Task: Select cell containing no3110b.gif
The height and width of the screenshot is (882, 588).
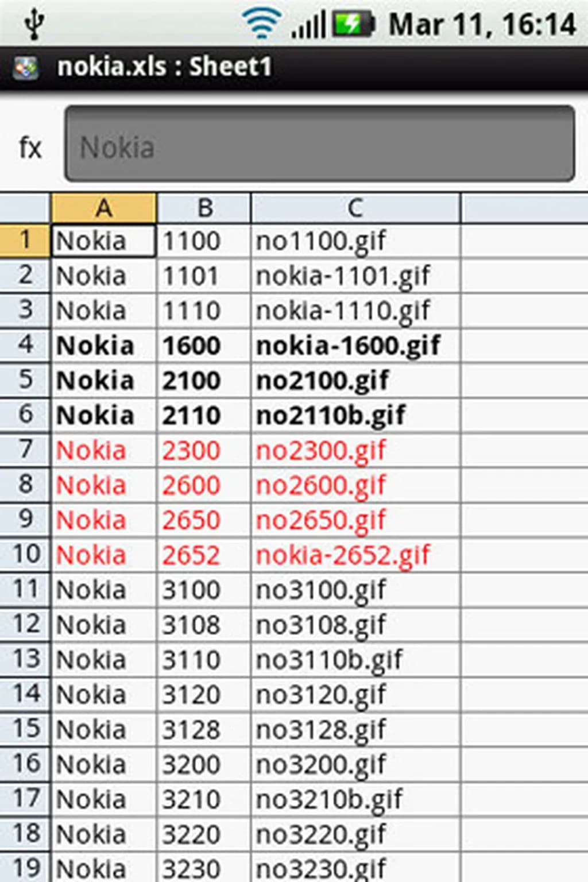Action: click(355, 660)
